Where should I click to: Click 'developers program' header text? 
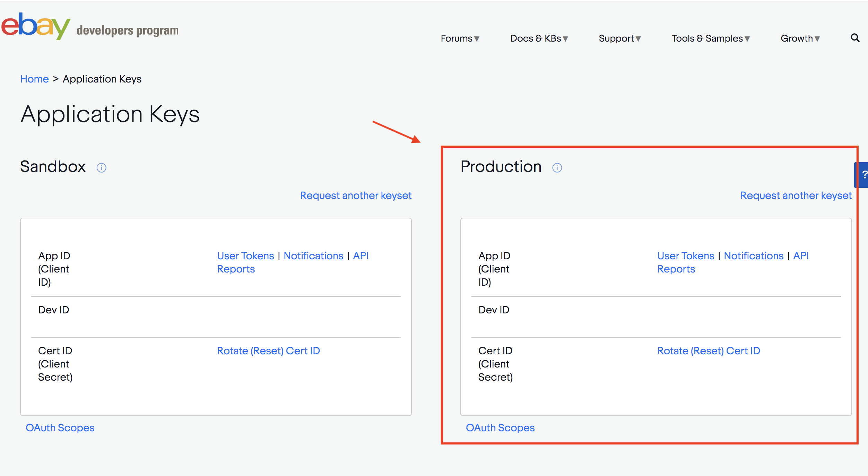tap(128, 31)
